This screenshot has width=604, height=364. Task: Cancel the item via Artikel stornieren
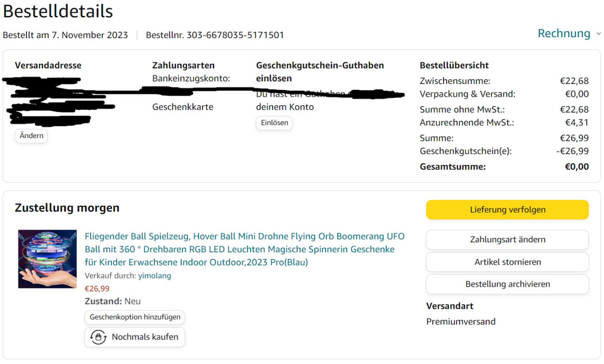click(507, 262)
